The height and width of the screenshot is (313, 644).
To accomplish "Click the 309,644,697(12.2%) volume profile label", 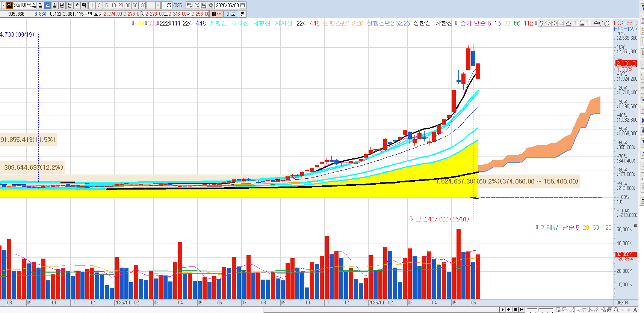I will point(33,167).
